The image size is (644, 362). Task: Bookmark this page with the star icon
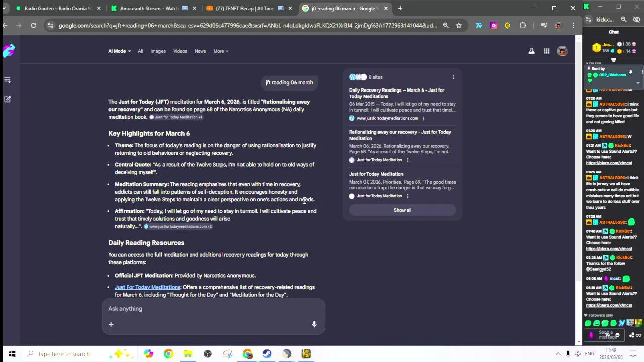pos(459,25)
